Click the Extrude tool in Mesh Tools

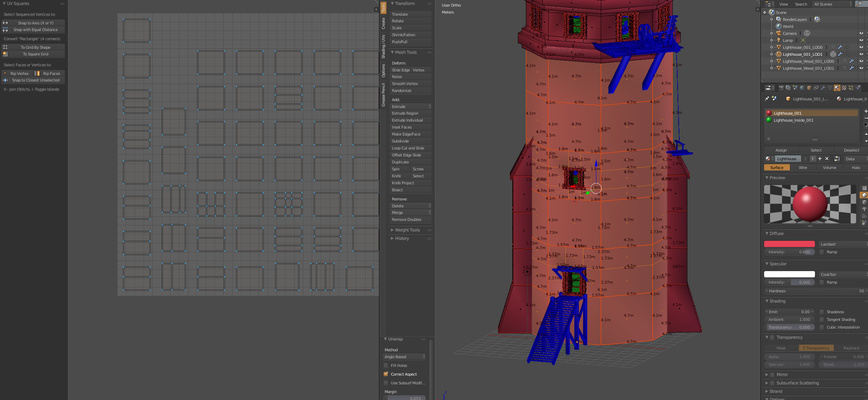click(407, 106)
